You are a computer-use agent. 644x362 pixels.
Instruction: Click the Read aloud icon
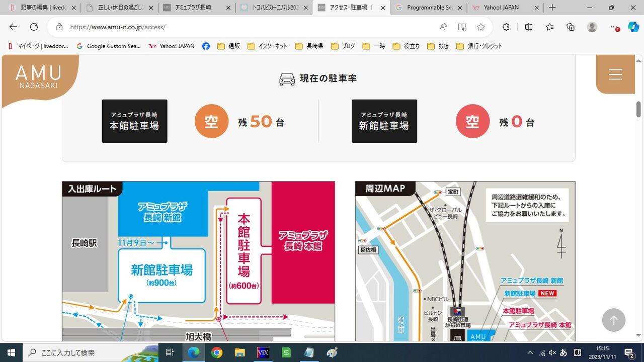[443, 27]
